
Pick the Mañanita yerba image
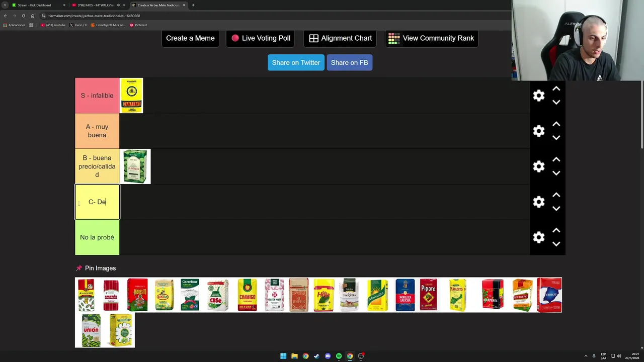pos(377,295)
